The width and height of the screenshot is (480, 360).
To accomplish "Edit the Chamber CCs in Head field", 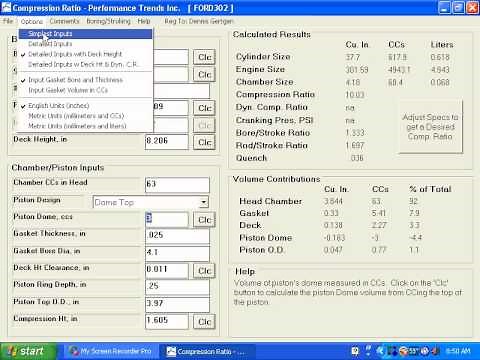I will [177, 185].
